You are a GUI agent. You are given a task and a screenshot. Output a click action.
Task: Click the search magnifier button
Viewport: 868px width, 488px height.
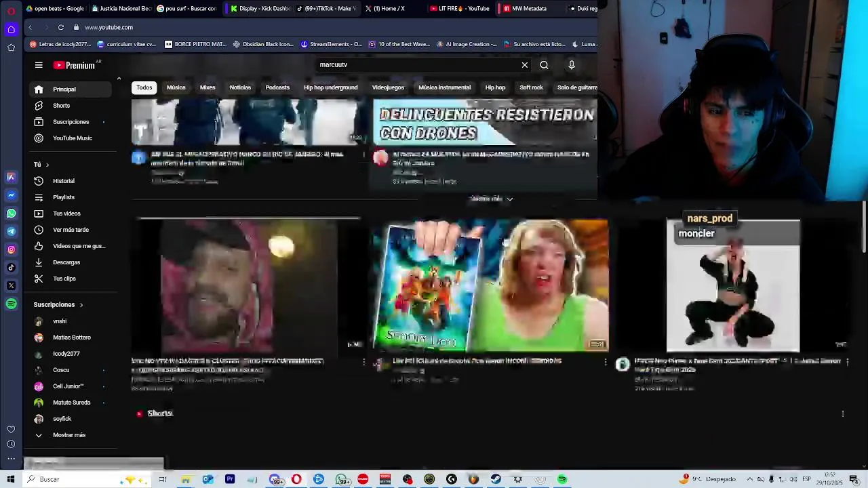[x=544, y=65]
